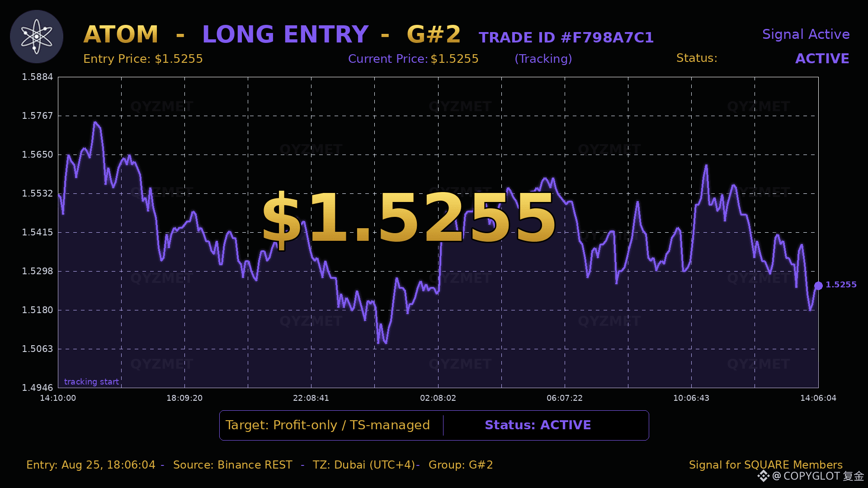The image size is (868, 488).
Task: Click the Source: Binance REST footer text
Action: click(x=233, y=465)
